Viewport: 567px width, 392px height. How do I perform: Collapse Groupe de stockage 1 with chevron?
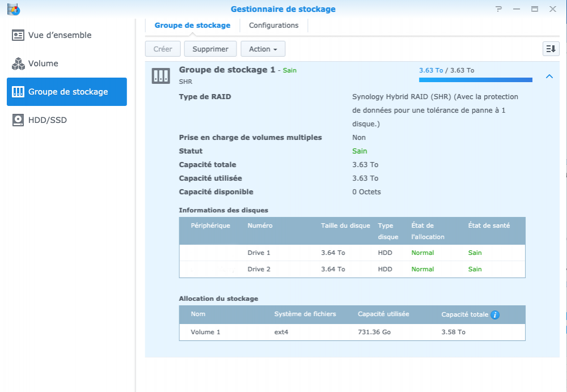tap(549, 76)
